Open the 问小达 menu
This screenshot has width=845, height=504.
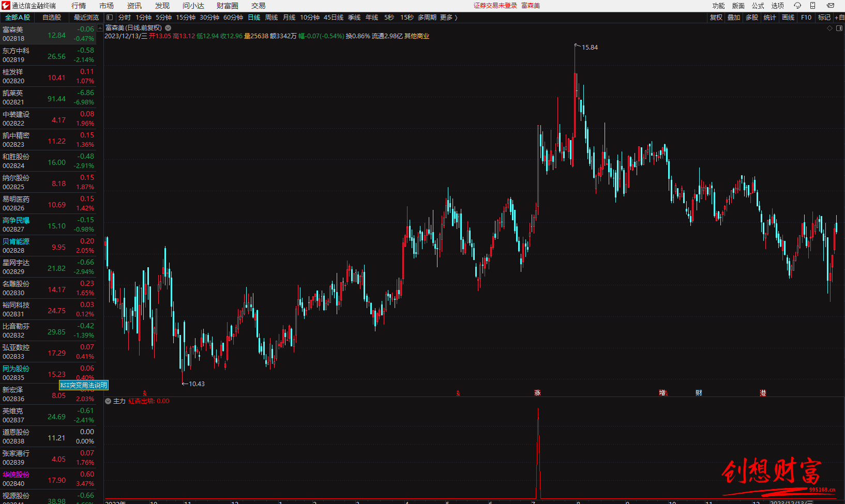[193, 6]
